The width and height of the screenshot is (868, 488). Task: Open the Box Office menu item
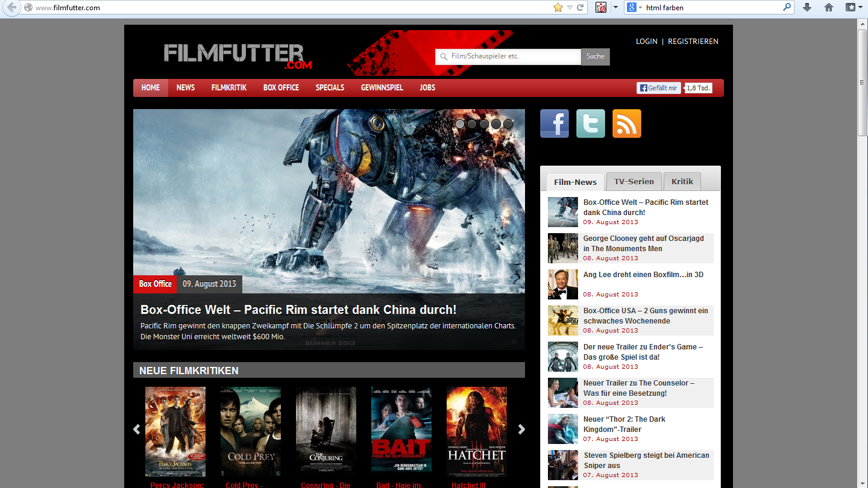point(281,88)
